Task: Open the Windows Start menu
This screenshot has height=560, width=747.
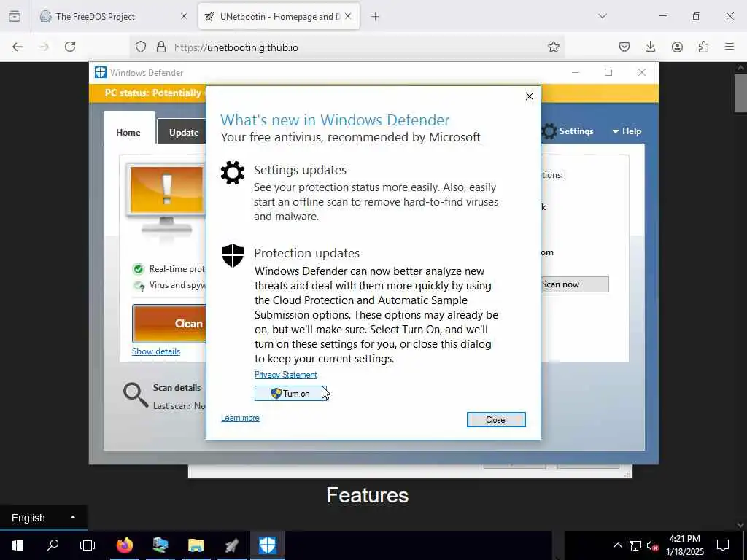Action: pos(18,545)
